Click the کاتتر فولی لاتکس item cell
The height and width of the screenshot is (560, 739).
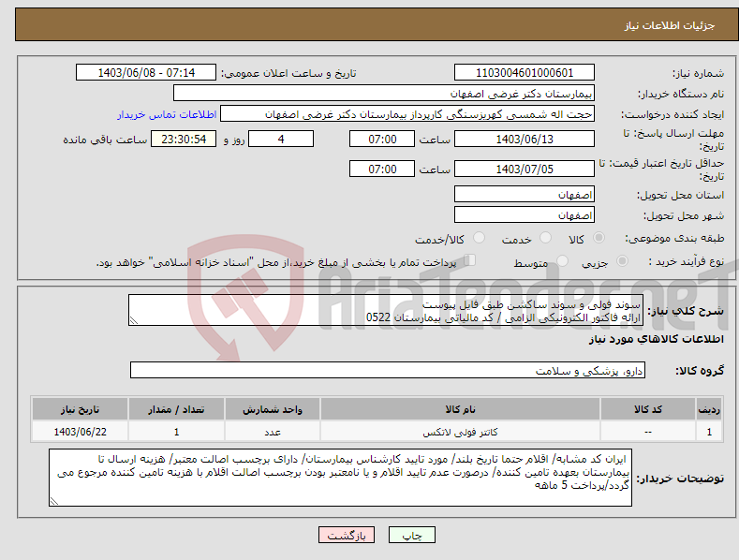point(460,432)
